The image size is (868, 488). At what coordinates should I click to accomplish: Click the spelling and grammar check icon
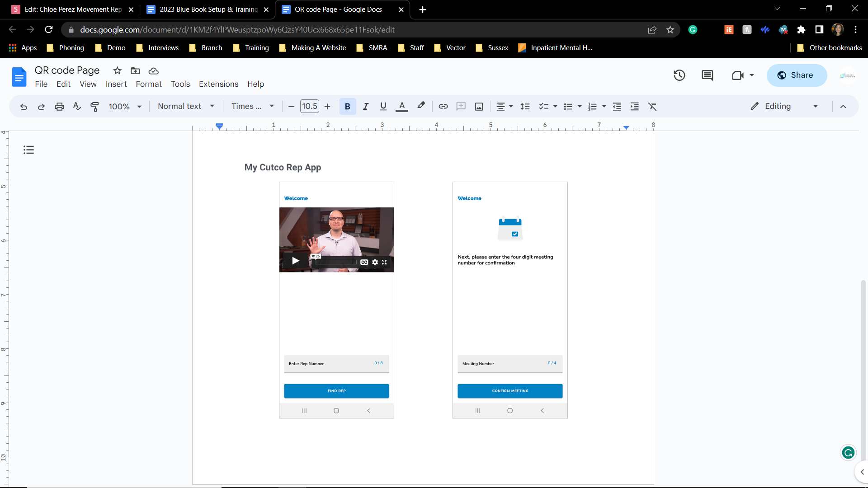click(x=77, y=107)
